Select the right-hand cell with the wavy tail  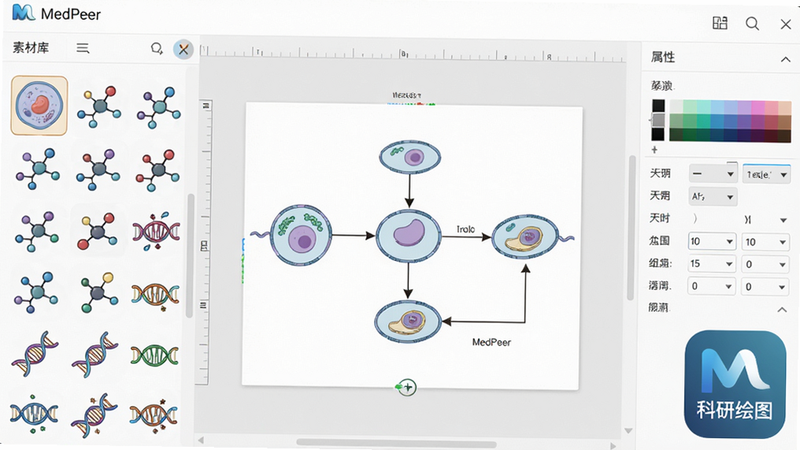tap(526, 236)
